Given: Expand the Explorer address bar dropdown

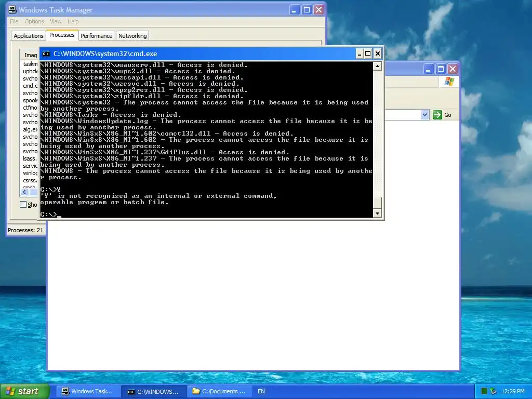Looking at the screenshot, I should [425, 115].
